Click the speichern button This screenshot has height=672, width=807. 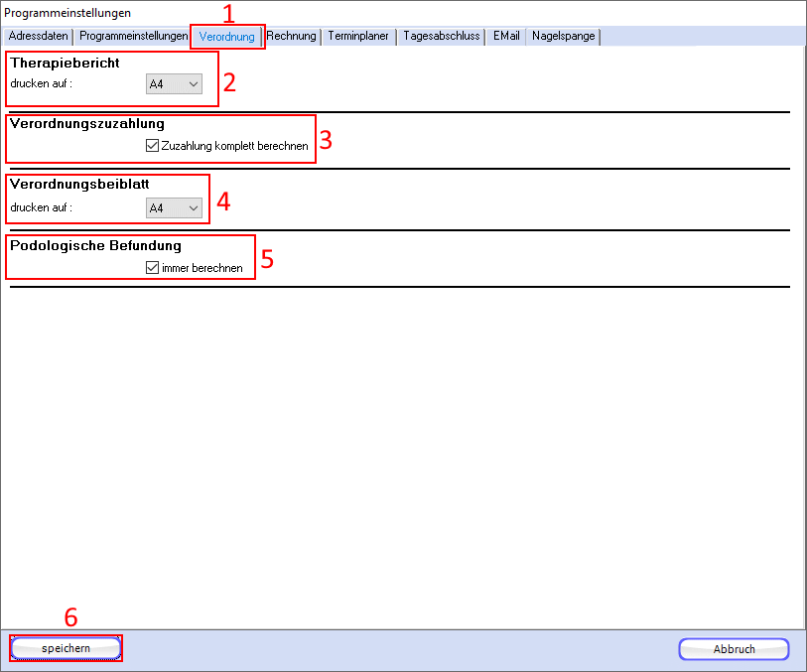66,648
